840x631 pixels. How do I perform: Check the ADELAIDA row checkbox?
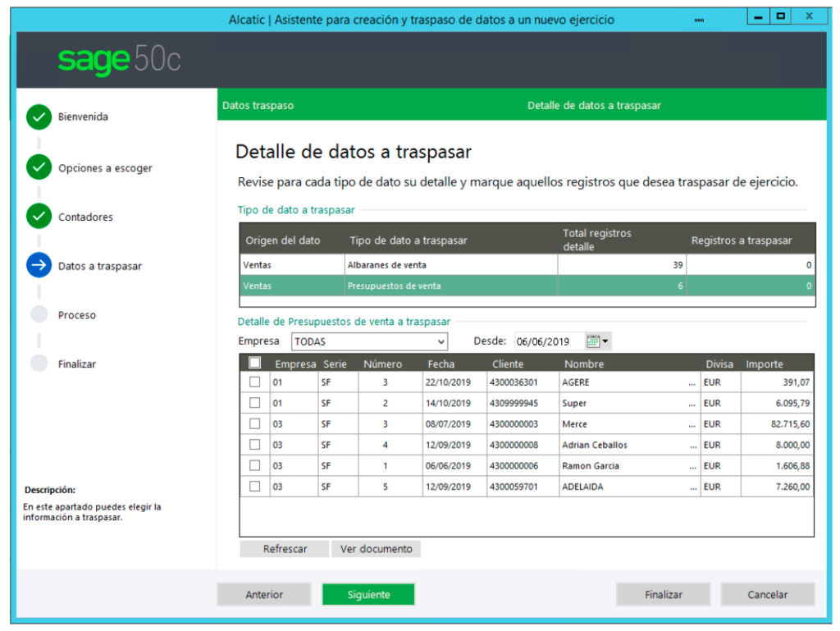click(x=255, y=487)
